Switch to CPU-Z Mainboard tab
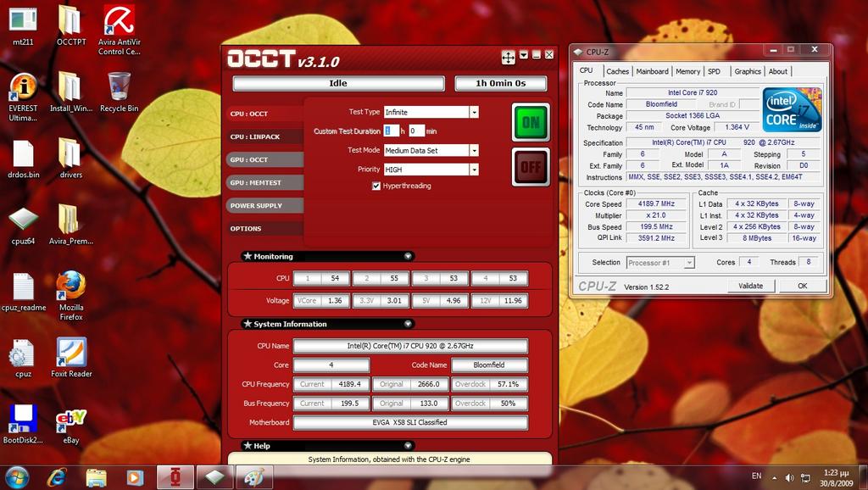This screenshot has height=490, width=868. point(652,71)
